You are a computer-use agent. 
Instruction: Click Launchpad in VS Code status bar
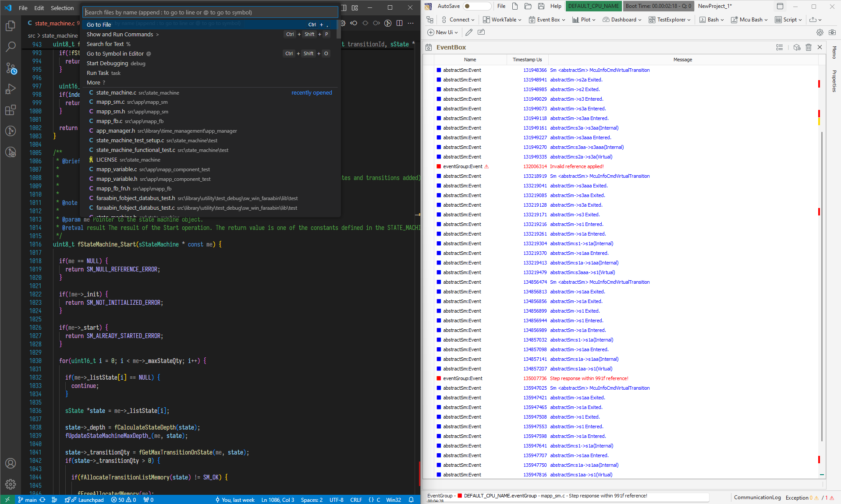(84, 500)
